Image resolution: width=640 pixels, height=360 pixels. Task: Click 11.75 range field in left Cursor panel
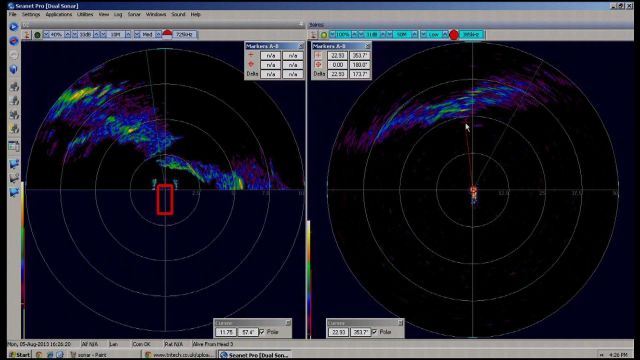pos(226,332)
